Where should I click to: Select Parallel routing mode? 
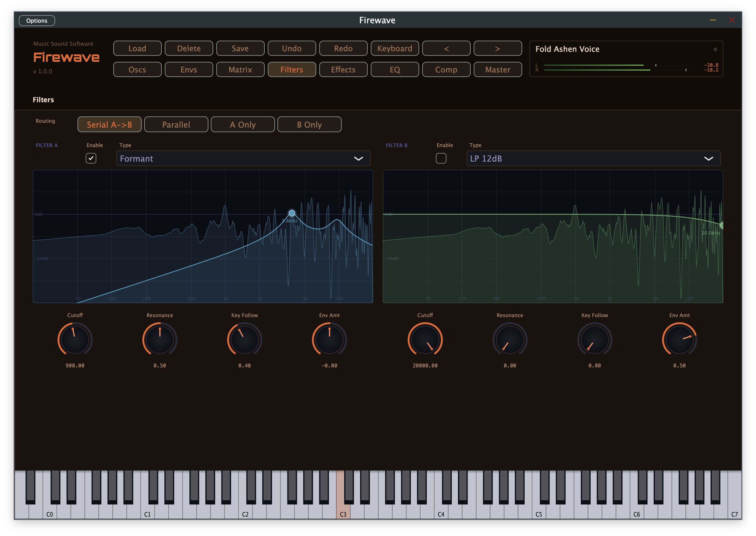coord(176,124)
